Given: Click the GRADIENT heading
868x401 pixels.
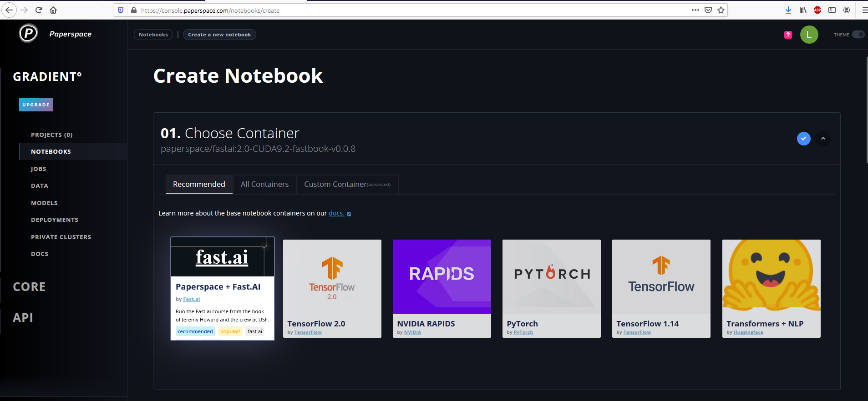Looking at the screenshot, I should coord(47,76).
